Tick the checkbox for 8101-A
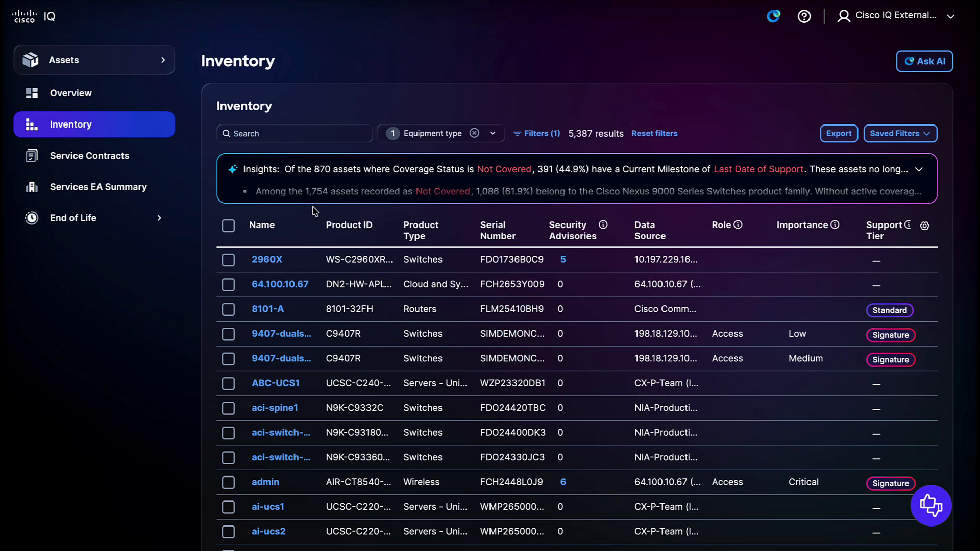This screenshot has width=980, height=551. pos(228,309)
